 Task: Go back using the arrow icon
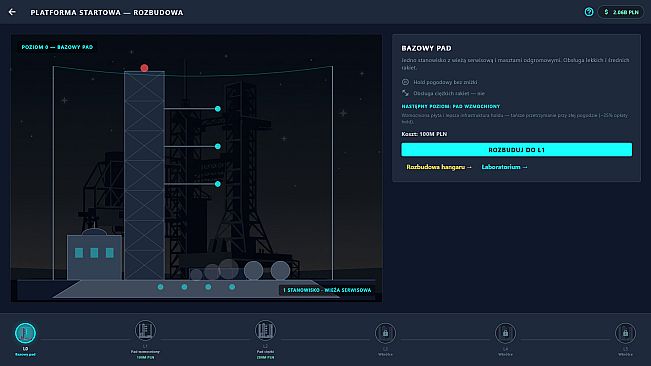[x=12, y=12]
